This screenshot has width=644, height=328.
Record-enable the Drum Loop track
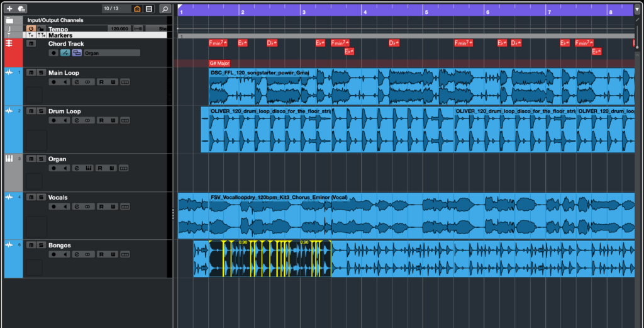(53, 120)
